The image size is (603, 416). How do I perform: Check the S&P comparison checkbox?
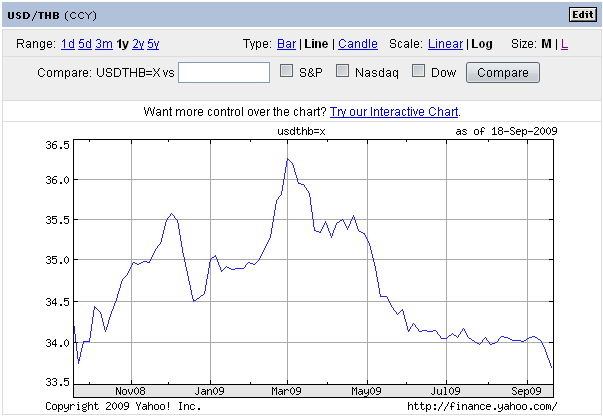tap(286, 71)
